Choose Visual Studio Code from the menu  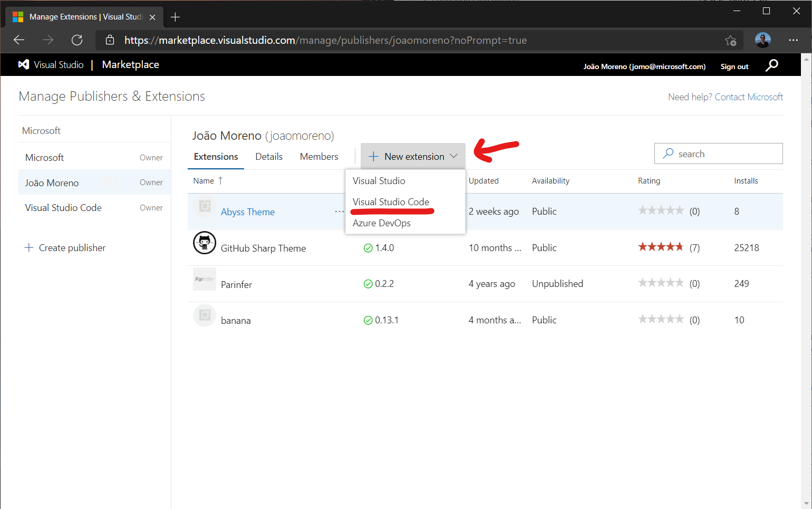391,202
